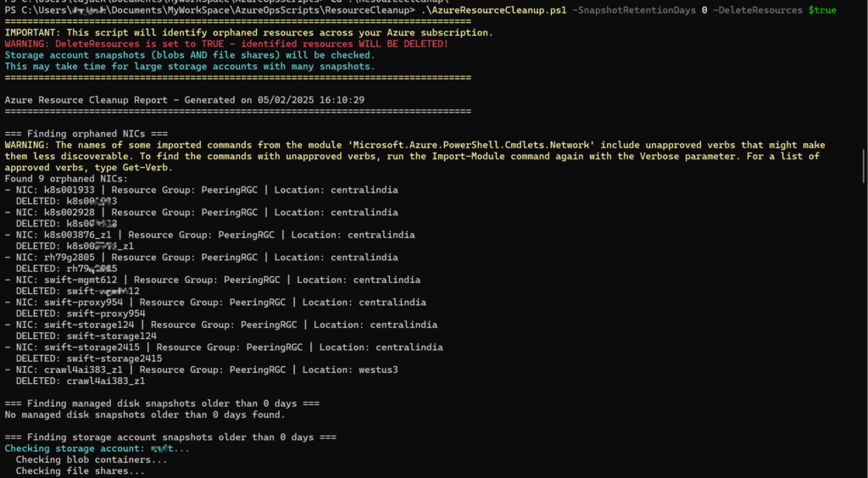Click the 'DELETED: swift-storage124' line
The height and width of the screenshot is (478, 868).
(x=86, y=336)
